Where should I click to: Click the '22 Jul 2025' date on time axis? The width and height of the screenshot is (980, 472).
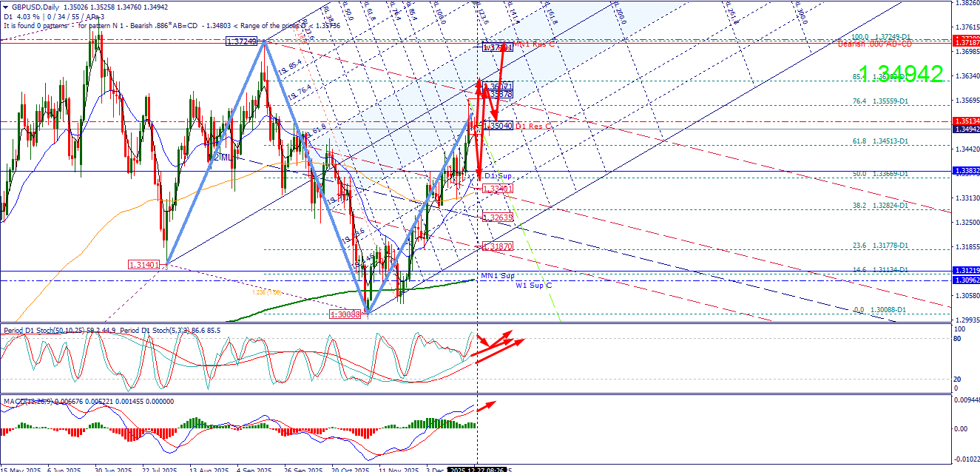pos(159,468)
